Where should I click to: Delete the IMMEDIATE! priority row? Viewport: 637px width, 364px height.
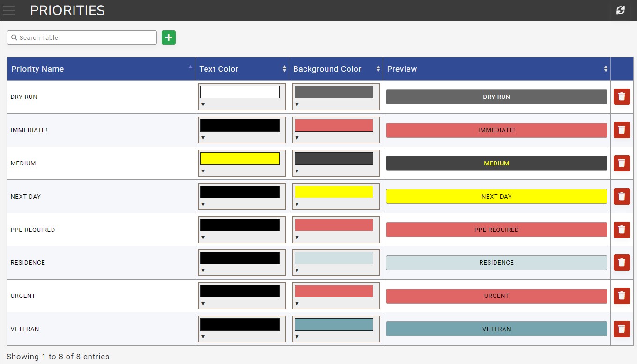click(x=622, y=130)
